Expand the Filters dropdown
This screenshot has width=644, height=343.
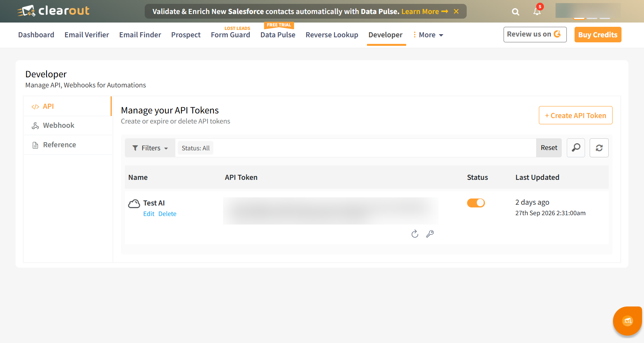[x=150, y=148]
